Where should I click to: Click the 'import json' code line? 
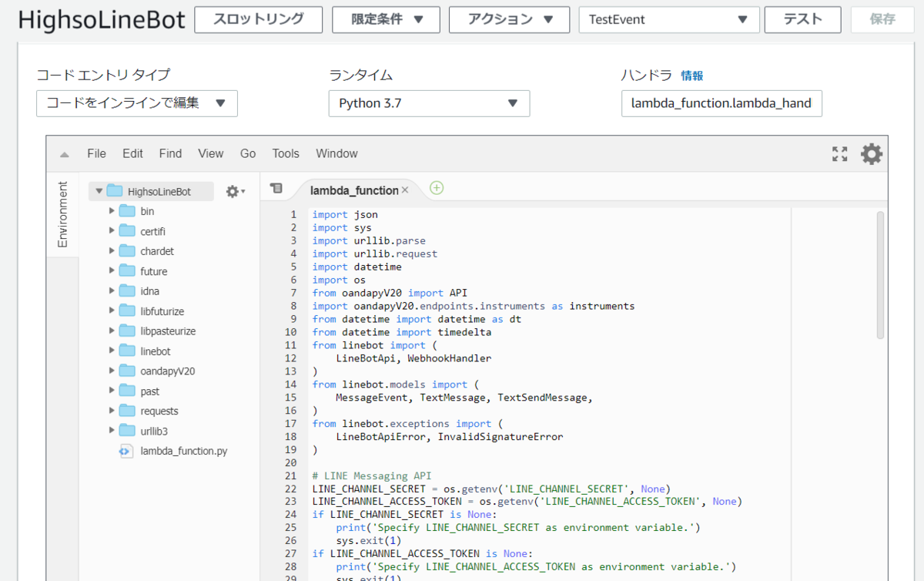pos(345,215)
